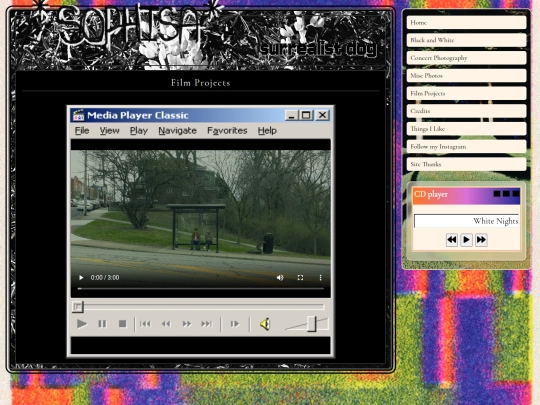Play the embedded video via its small play icon
This screenshot has width=540, height=405.
[81, 278]
